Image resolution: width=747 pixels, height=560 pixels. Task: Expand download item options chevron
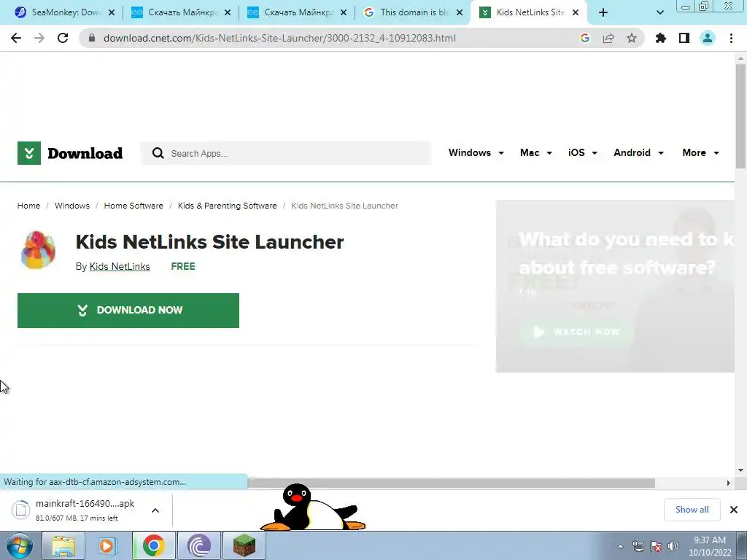155,510
